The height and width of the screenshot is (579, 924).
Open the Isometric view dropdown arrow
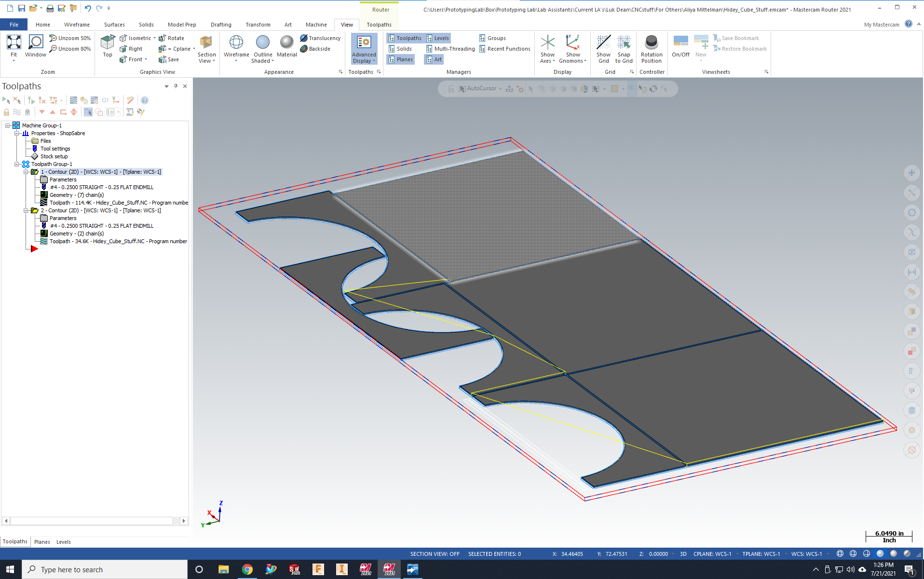(x=154, y=38)
